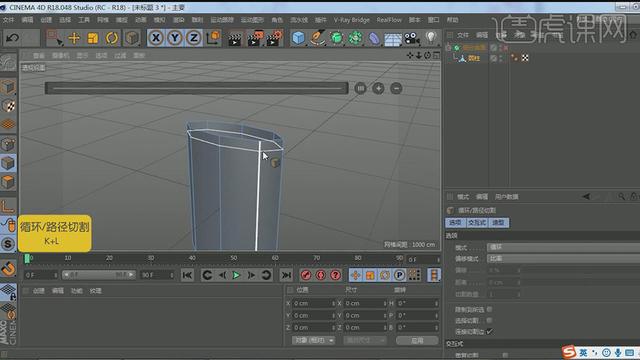This screenshot has height=360, width=640.
Task: Select the texture mode icon
Action: [x=9, y=106]
